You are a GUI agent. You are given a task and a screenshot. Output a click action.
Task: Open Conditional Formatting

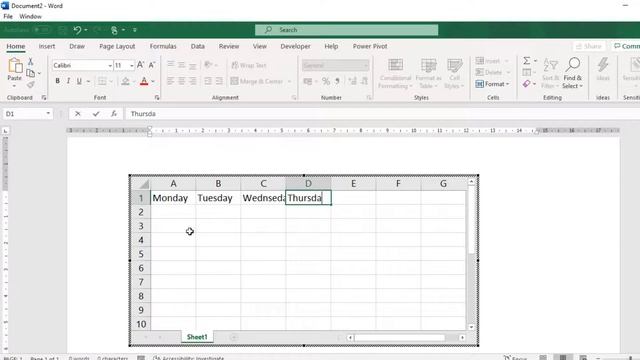(x=395, y=73)
